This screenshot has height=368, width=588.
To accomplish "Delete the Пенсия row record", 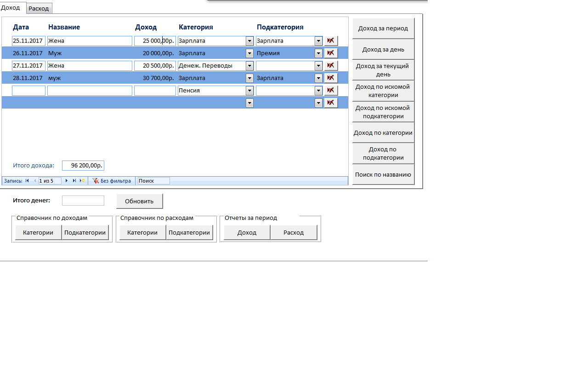I will (331, 90).
